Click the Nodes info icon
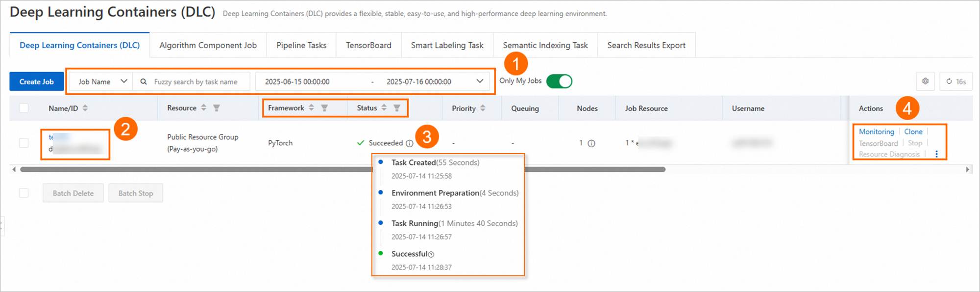Screen dimensions: 980x292 tap(591, 143)
